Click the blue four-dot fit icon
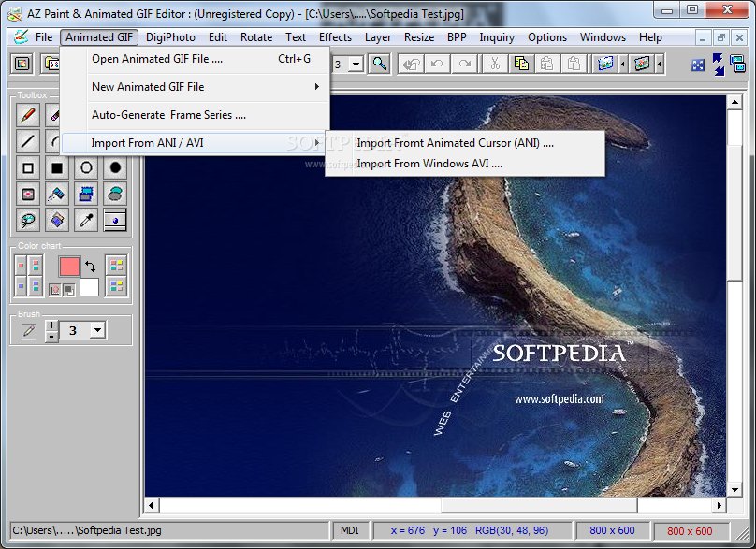This screenshot has width=756, height=549. pyautogui.click(x=698, y=65)
